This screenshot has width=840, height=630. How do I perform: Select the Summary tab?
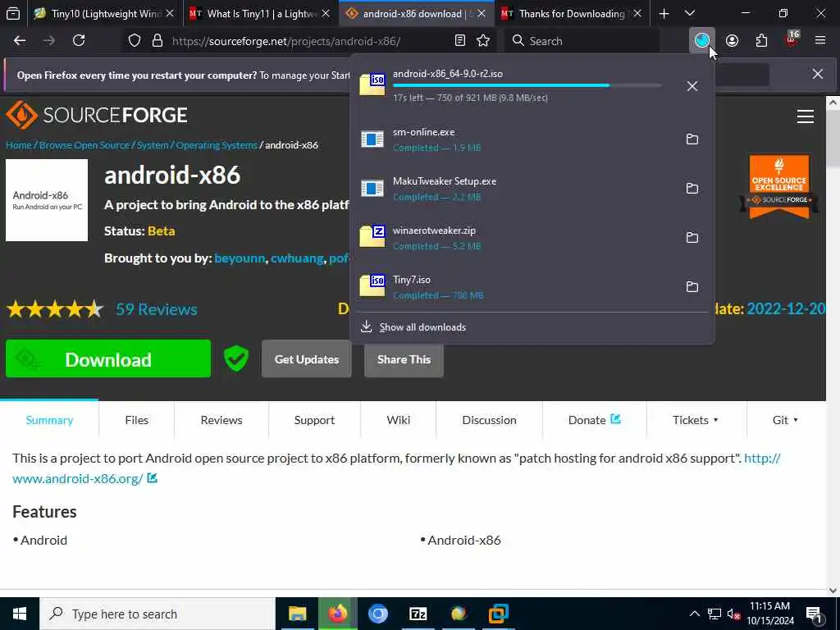[x=49, y=420]
